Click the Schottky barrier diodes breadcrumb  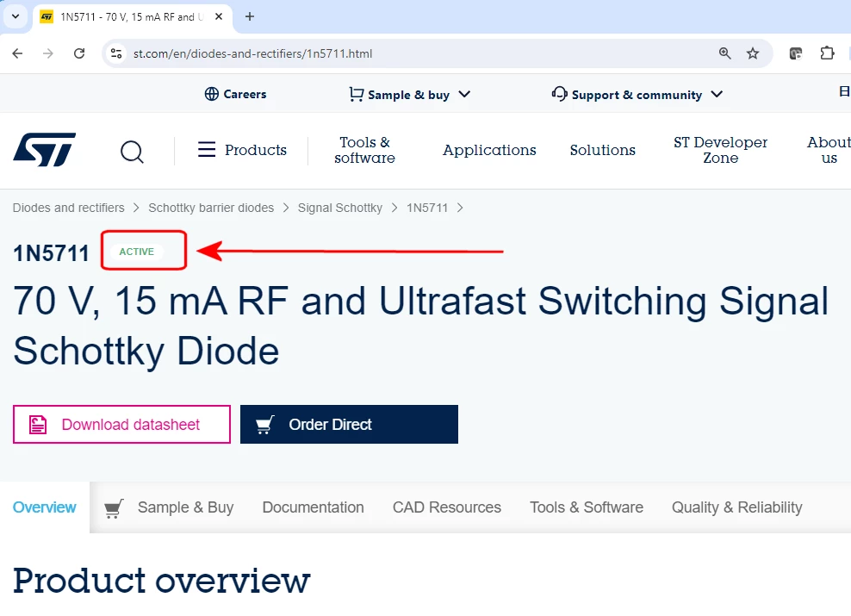coord(211,208)
